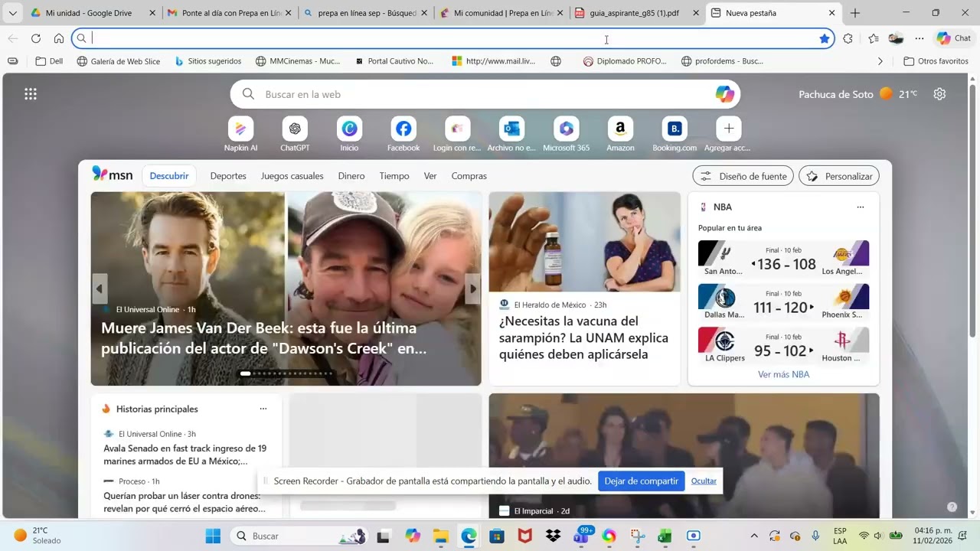Open the Avala Senado fast track story
This screenshot has width=980, height=551.
(x=185, y=455)
